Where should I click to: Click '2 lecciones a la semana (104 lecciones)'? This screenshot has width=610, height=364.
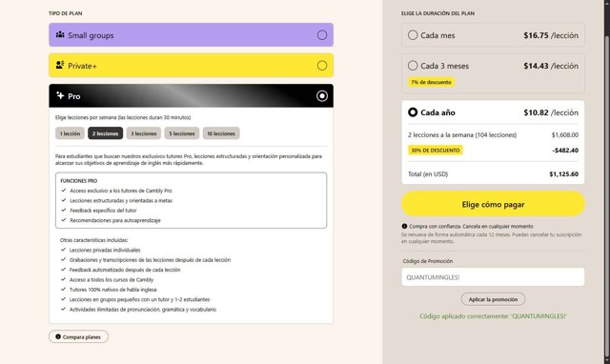tap(462, 135)
